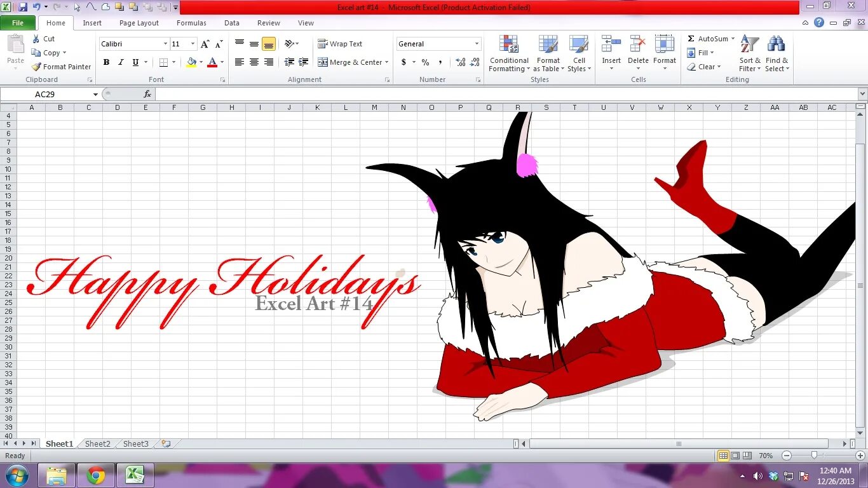Screen dimensions: 868x488
Task: Save workbook from Quick Access Toolbar
Action: tap(23, 7)
